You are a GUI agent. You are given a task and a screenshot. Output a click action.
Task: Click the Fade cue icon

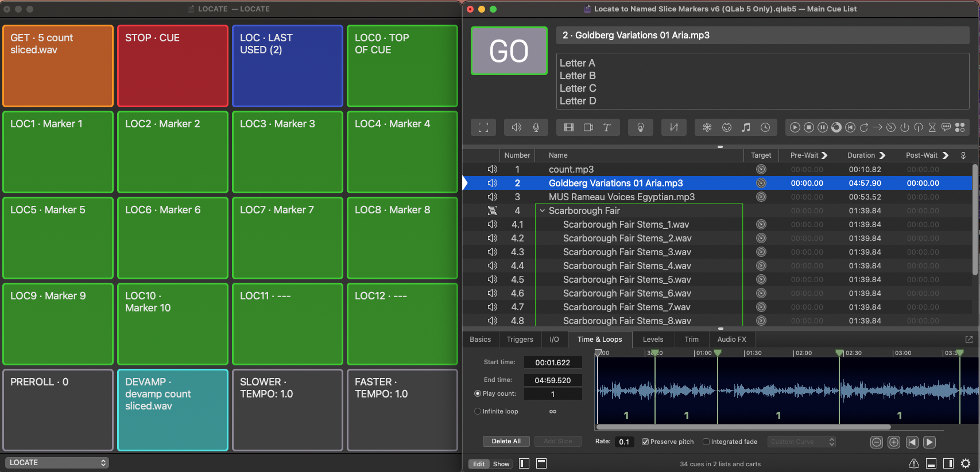click(x=674, y=127)
